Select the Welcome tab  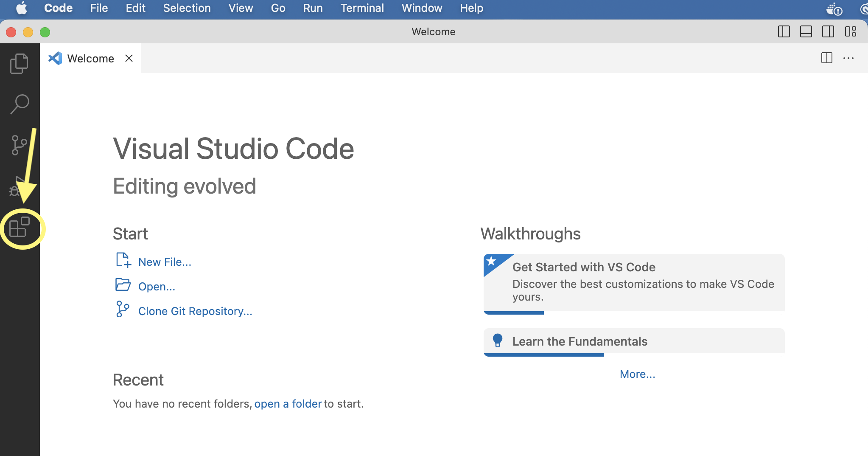90,59
